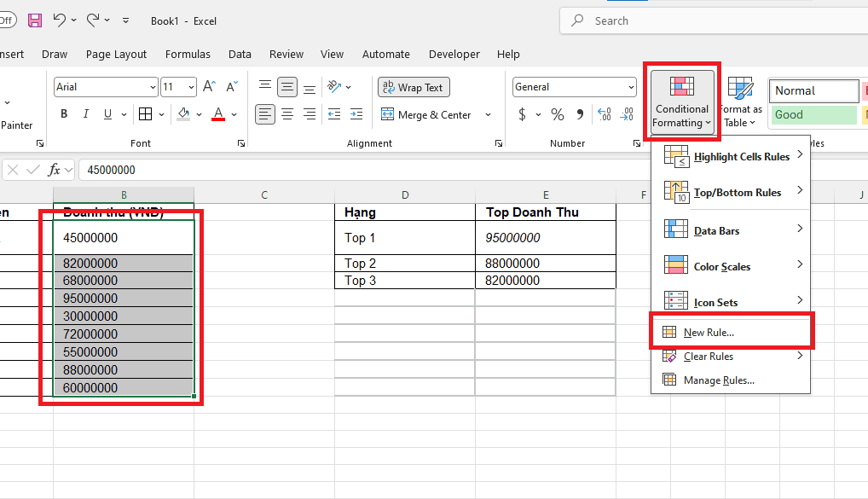The height and width of the screenshot is (499, 868).
Task: Open fill color dropdown arrow
Action: pos(200,114)
